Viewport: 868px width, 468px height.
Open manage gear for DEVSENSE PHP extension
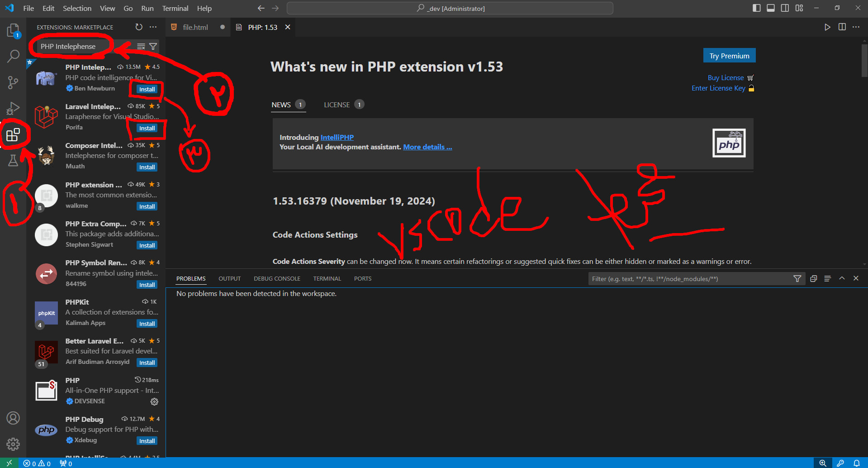154,401
